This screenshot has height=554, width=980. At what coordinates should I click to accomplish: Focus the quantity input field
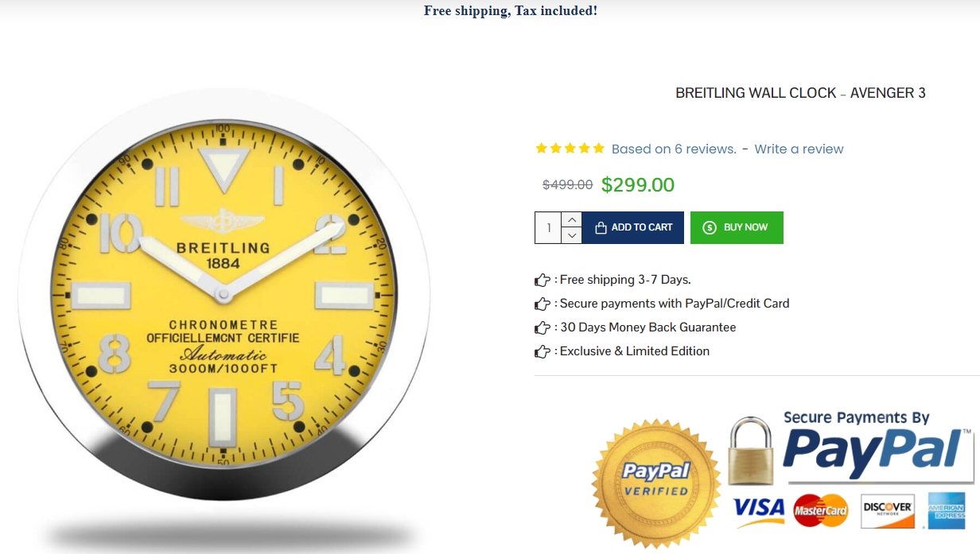pos(548,227)
